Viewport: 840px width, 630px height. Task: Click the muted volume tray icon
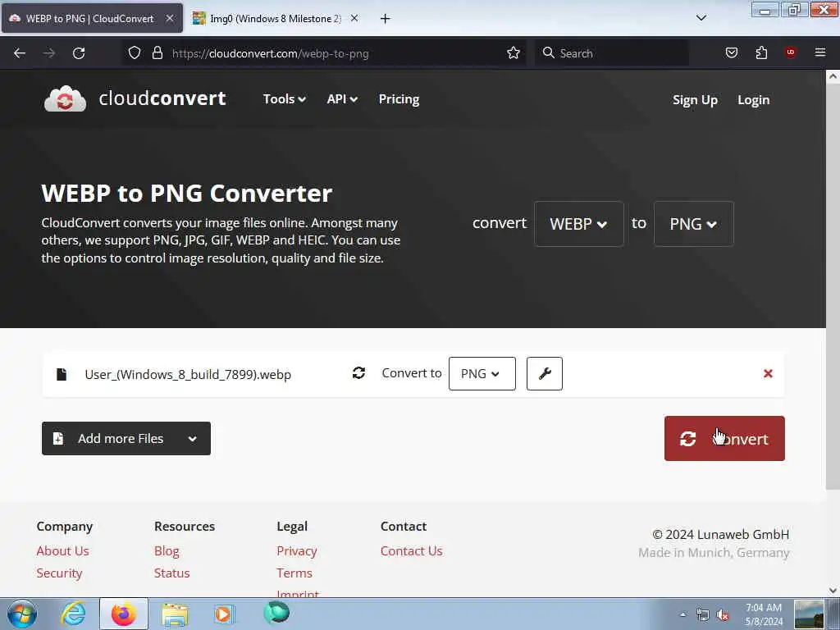tap(723, 615)
